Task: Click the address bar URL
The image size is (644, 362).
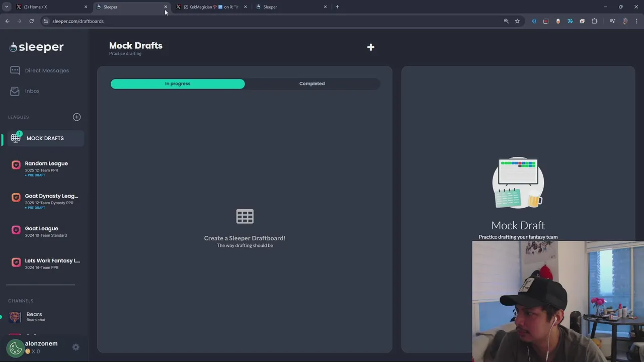Action: (x=78, y=21)
